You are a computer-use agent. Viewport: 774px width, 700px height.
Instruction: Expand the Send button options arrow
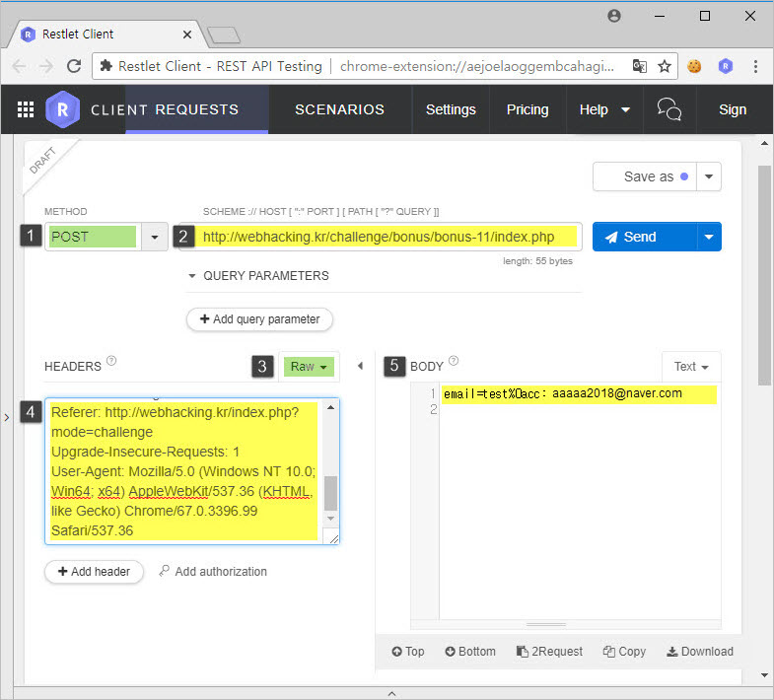point(709,237)
